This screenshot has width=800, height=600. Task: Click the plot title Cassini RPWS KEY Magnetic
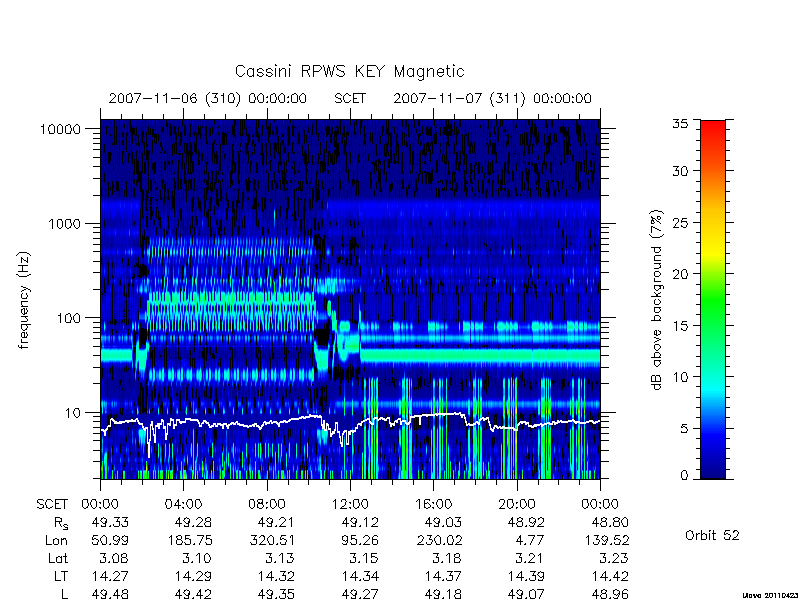click(x=349, y=71)
